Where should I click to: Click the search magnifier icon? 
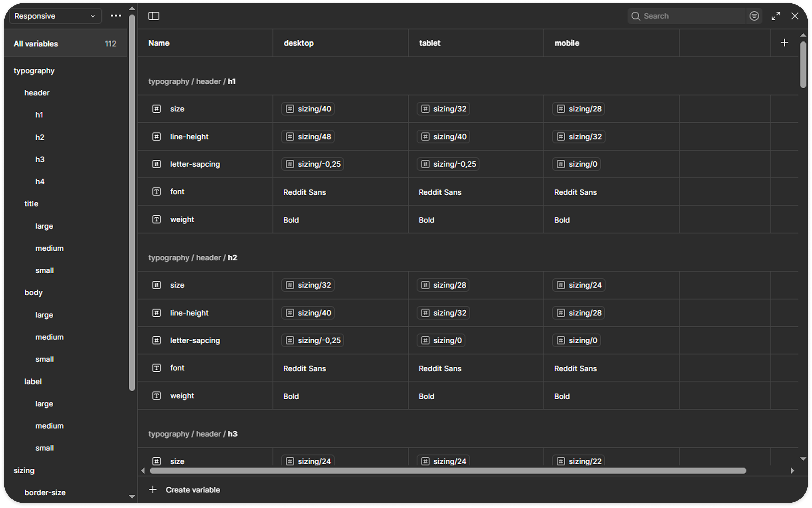pos(636,16)
